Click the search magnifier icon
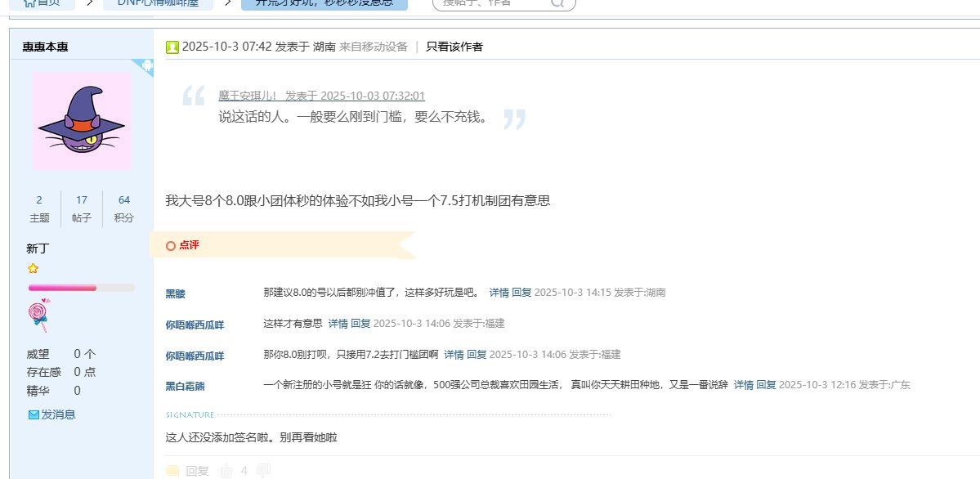This screenshot has width=980, height=479. [x=558, y=2]
